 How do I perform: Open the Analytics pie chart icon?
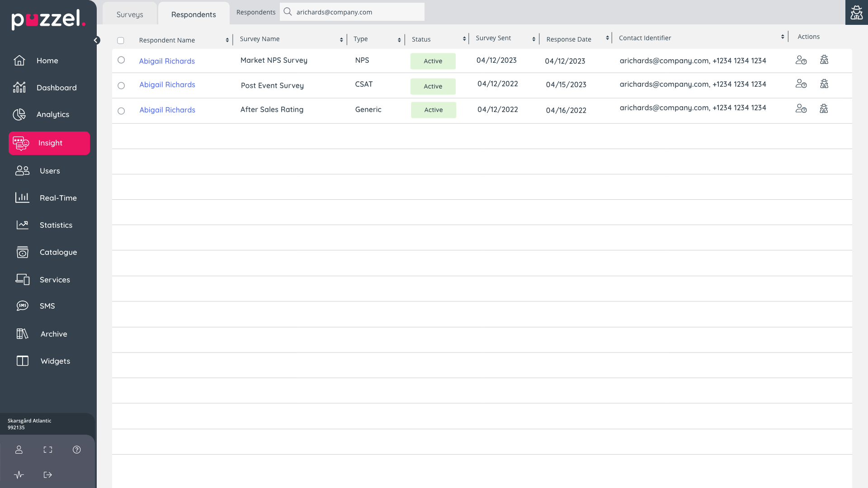[x=19, y=115]
